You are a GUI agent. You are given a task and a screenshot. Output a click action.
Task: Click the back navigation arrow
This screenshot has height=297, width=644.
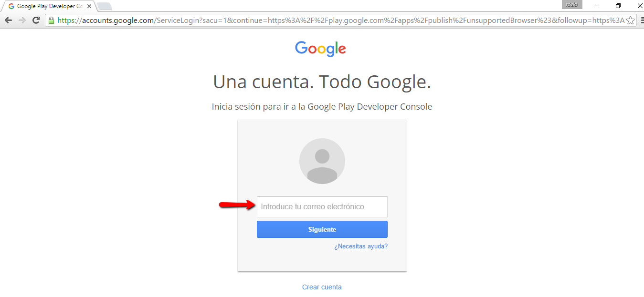point(8,20)
